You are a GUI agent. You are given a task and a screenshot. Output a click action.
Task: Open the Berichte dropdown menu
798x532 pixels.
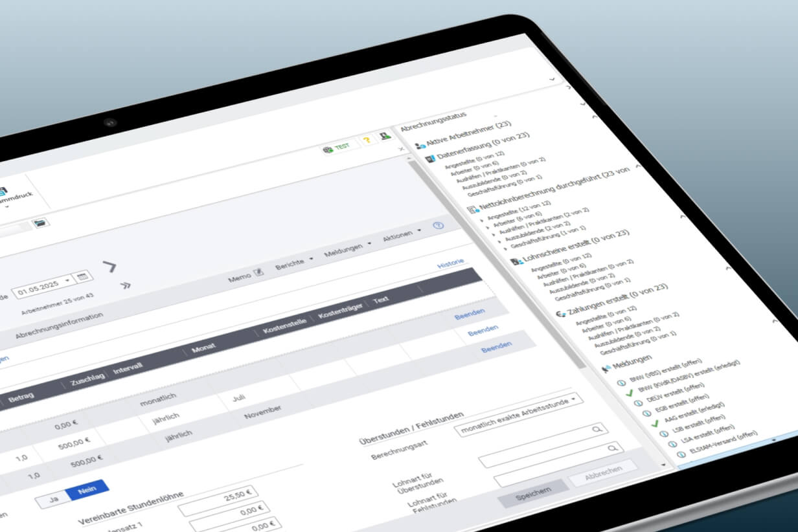(294, 264)
